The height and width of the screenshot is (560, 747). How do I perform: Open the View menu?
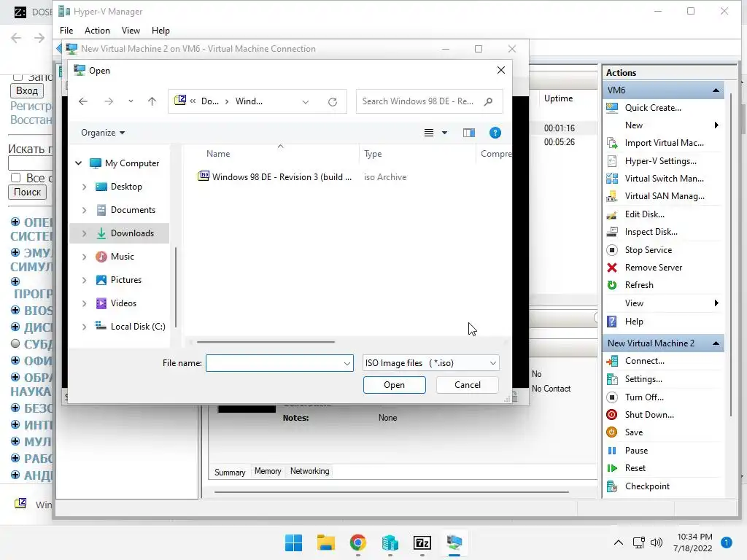131,31
